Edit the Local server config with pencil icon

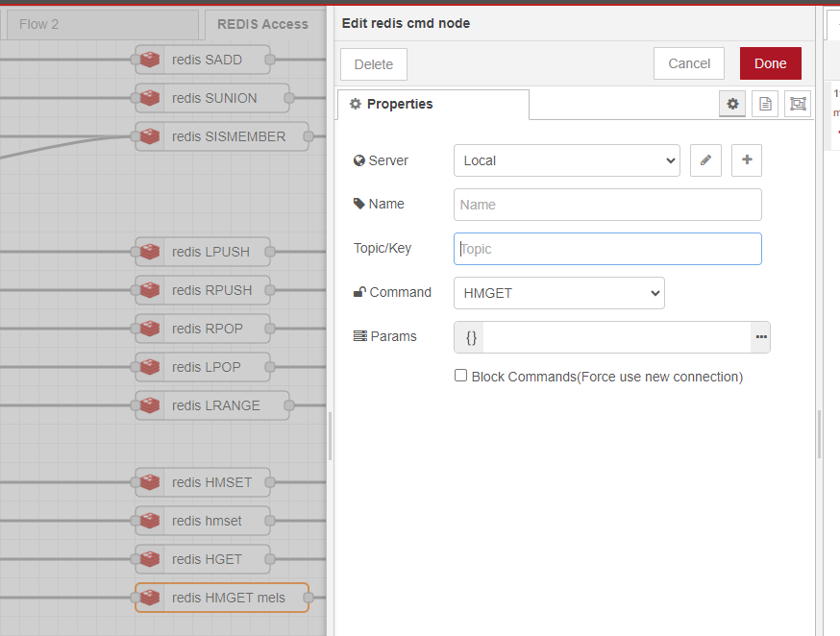(705, 160)
